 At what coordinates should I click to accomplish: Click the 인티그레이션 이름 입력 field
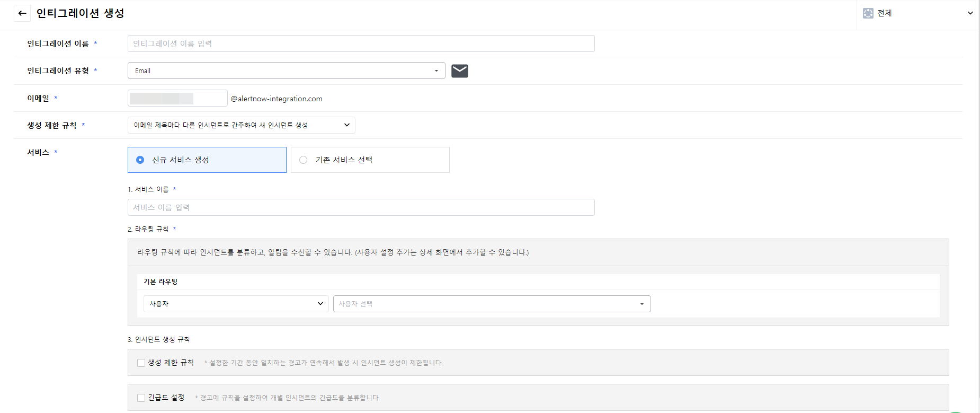click(x=361, y=43)
